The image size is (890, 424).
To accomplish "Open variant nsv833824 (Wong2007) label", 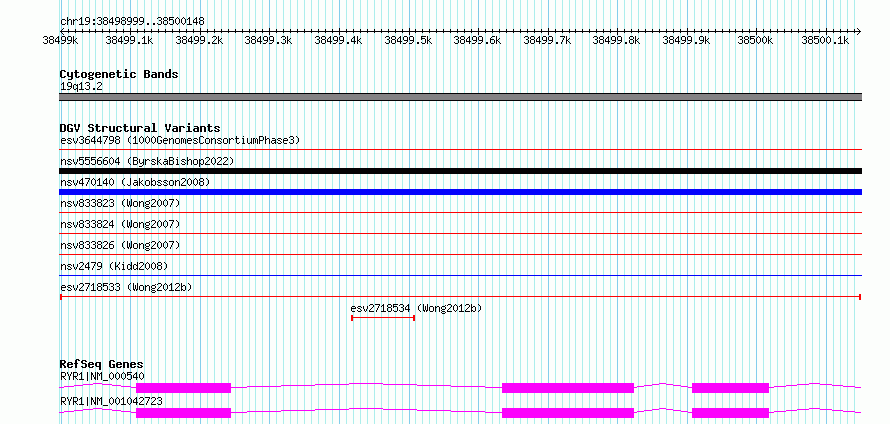I will point(120,224).
